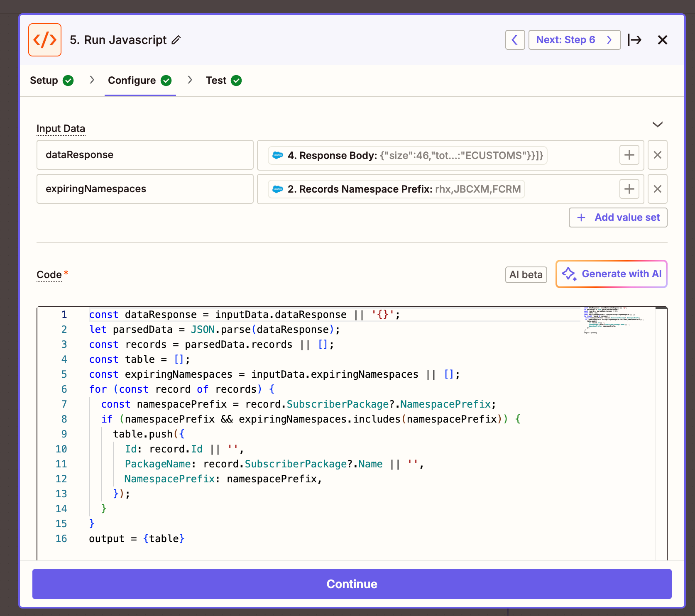Click code line 1 dataResponse declaration
The image size is (695, 616).
pos(245,315)
